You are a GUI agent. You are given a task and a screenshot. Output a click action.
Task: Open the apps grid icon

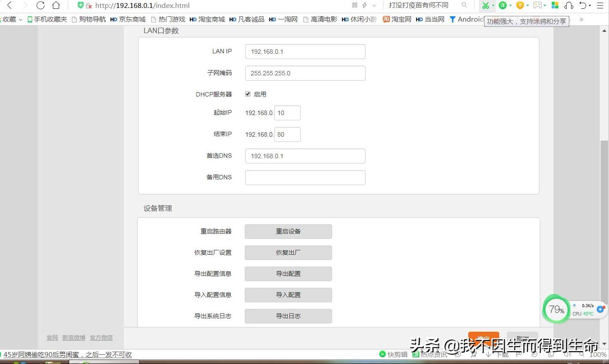point(554,5)
